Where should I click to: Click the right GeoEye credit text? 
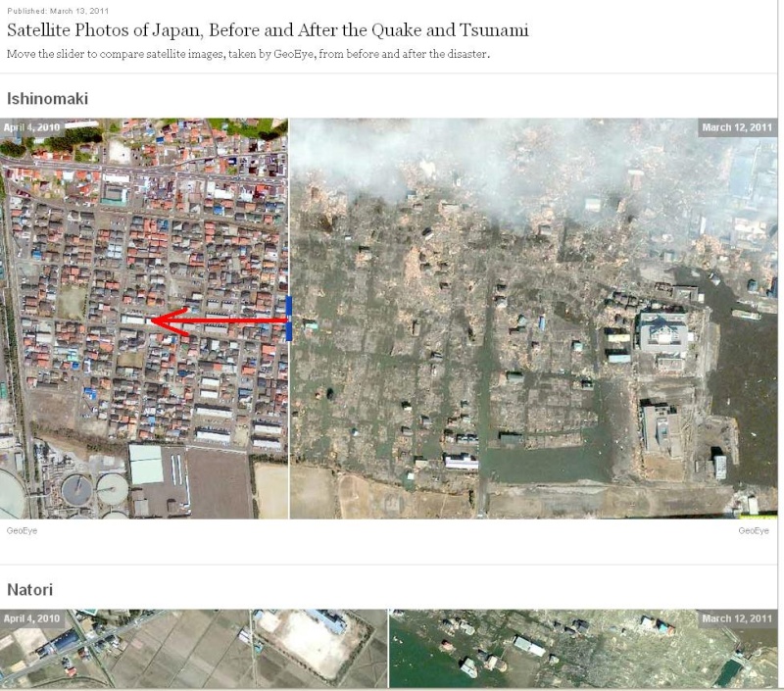tap(754, 530)
